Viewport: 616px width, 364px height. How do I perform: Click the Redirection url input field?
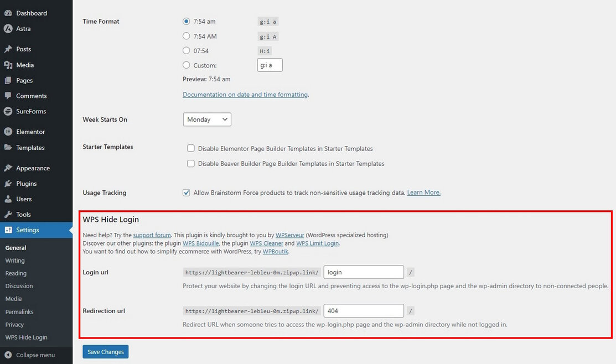pyautogui.click(x=364, y=310)
